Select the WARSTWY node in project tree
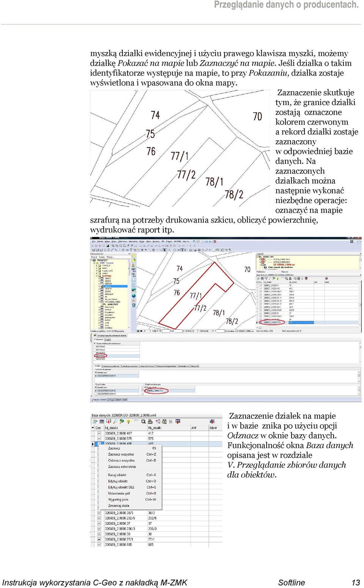 113,304
